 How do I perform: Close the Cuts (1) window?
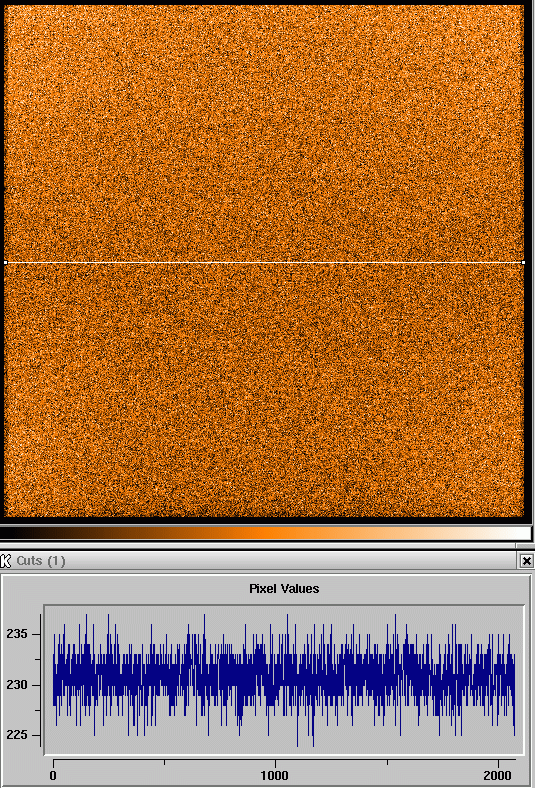(526, 560)
